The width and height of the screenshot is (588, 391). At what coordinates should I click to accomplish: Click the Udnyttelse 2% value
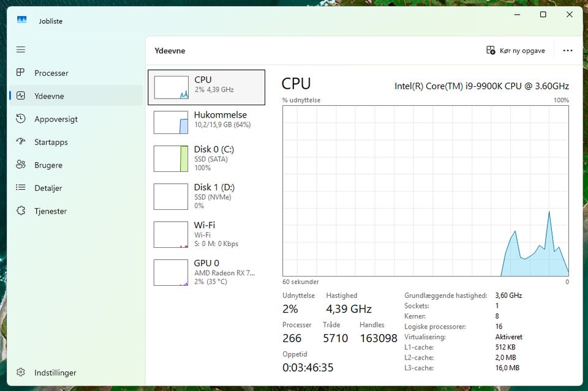[x=290, y=309]
